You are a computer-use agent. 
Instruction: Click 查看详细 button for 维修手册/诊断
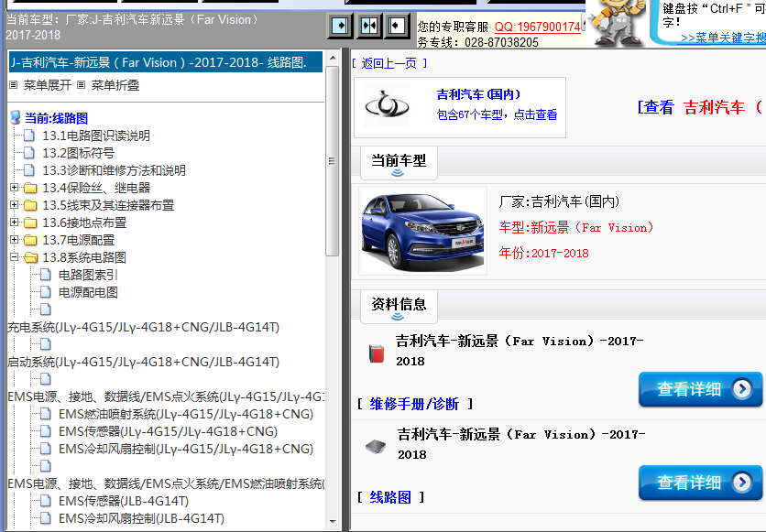click(700, 389)
